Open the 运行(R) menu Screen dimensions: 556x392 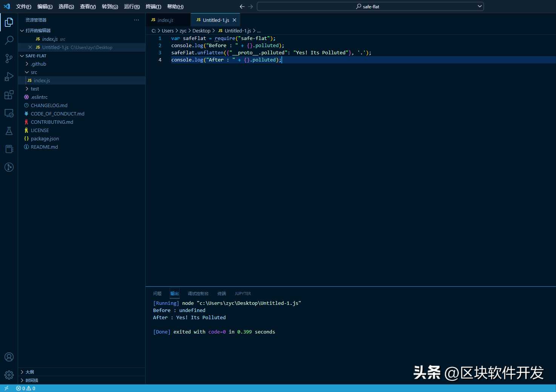(132, 6)
